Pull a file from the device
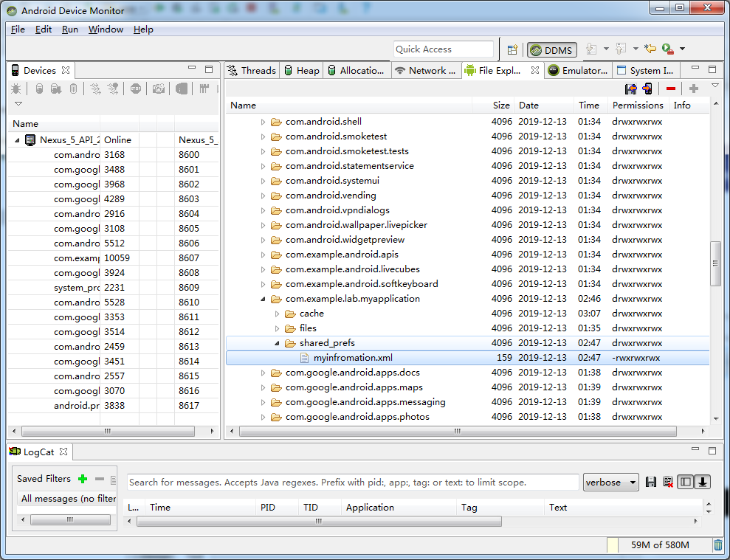The image size is (730, 560). 631,89
